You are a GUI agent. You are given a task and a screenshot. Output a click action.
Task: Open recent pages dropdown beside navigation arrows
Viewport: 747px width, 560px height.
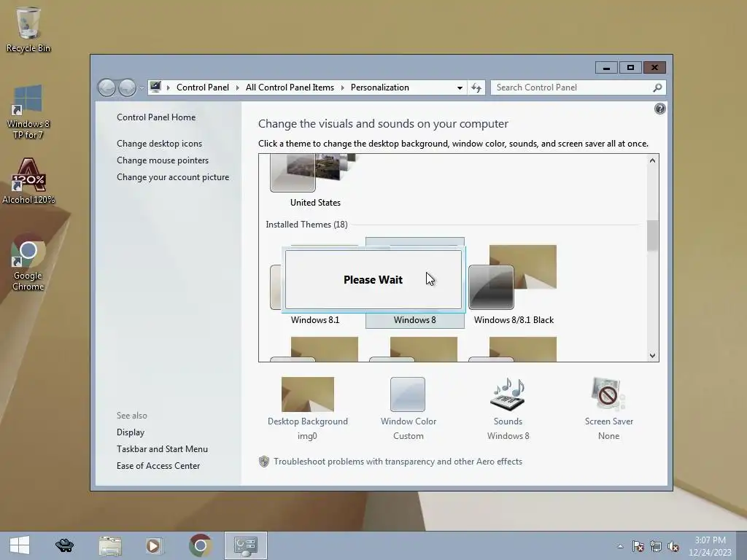click(x=142, y=88)
